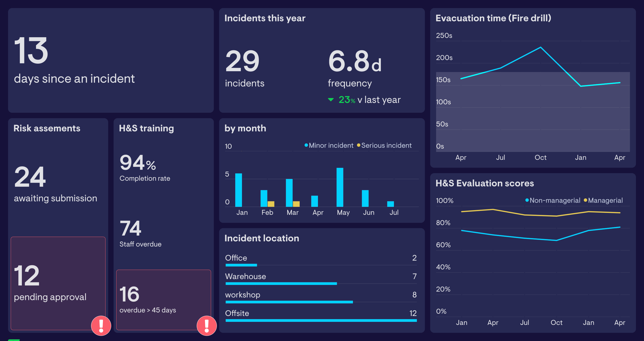644x341 pixels.
Task: Click the Office location label
Action: tap(236, 258)
